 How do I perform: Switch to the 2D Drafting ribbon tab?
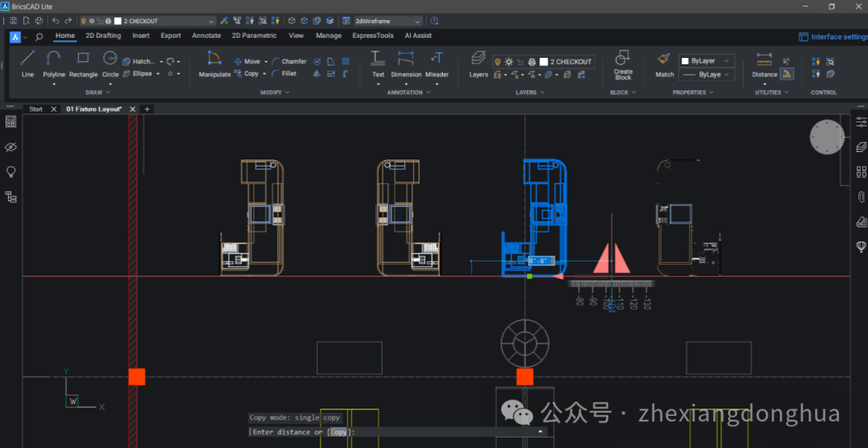click(x=103, y=35)
